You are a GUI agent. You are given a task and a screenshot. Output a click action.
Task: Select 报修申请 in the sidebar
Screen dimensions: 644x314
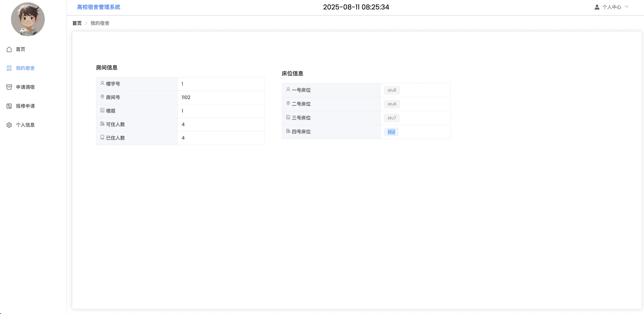25,106
